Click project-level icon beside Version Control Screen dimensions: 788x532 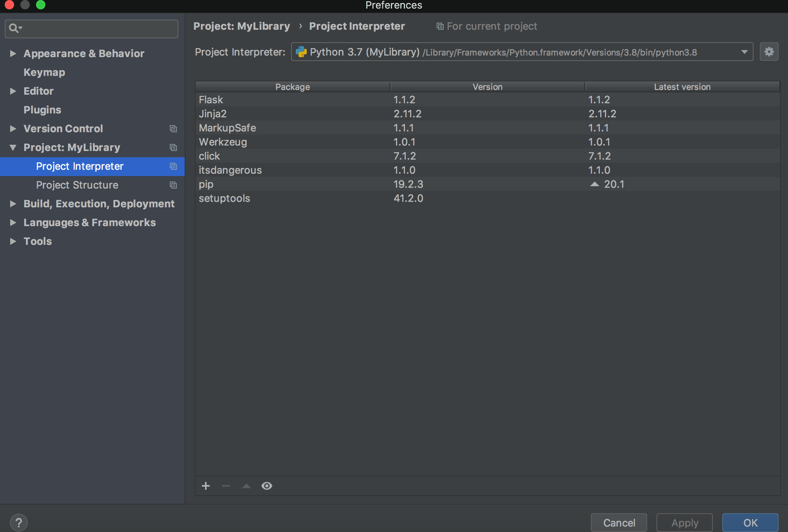pos(173,129)
